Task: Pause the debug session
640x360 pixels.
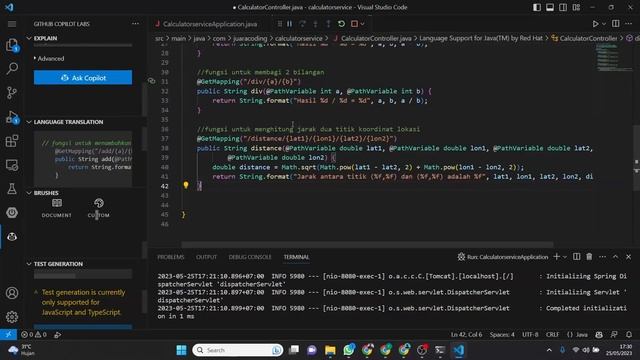Action: point(289,24)
